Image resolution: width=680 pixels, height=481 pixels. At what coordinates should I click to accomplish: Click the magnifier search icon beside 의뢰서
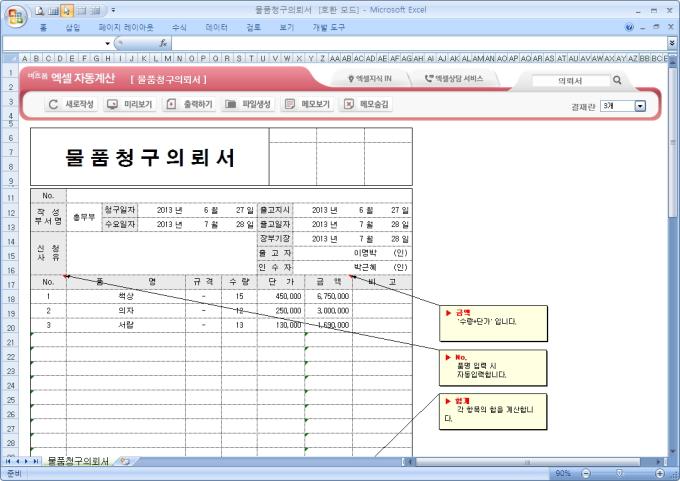(617, 80)
